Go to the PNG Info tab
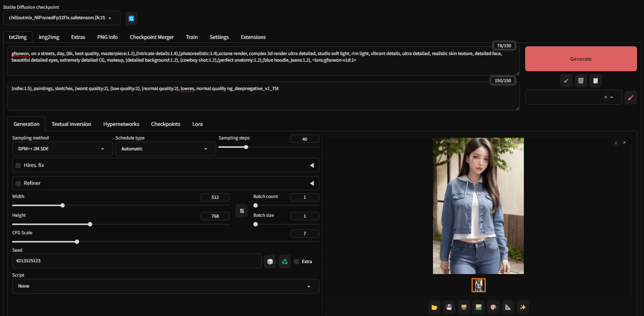Viewport: 644px width, 316px height. pos(107,37)
